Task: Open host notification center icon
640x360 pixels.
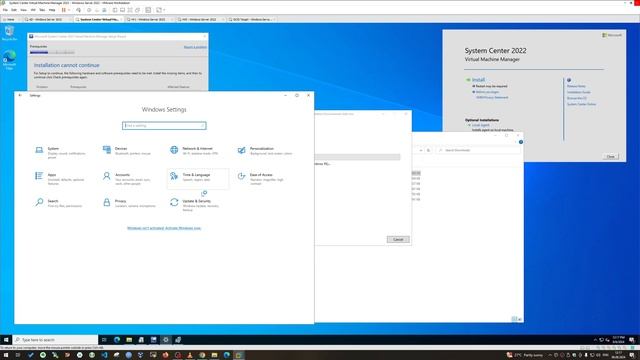Action: pyautogui.click(x=632, y=355)
